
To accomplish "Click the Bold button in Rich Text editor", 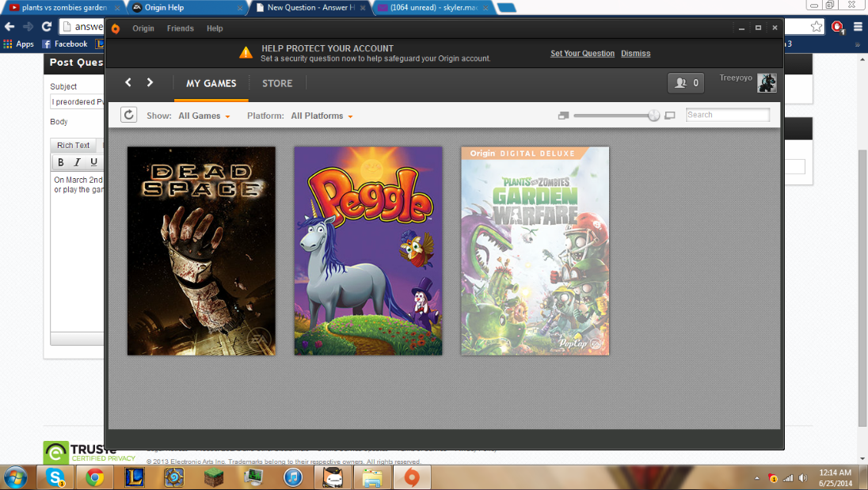I will pyautogui.click(x=61, y=162).
